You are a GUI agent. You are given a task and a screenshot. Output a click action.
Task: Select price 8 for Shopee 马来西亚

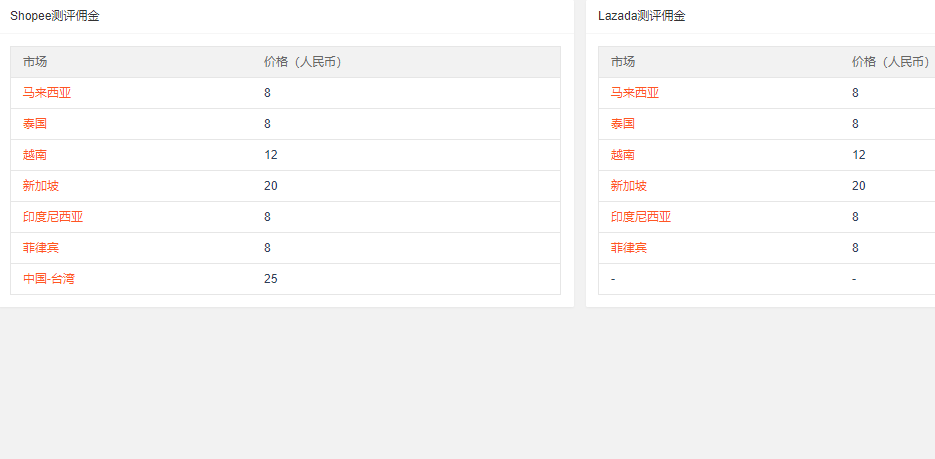pos(268,93)
